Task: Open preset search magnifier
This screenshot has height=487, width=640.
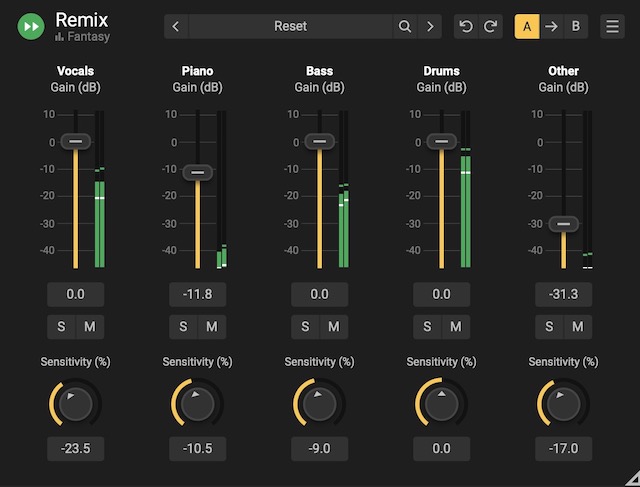Action: click(x=405, y=27)
